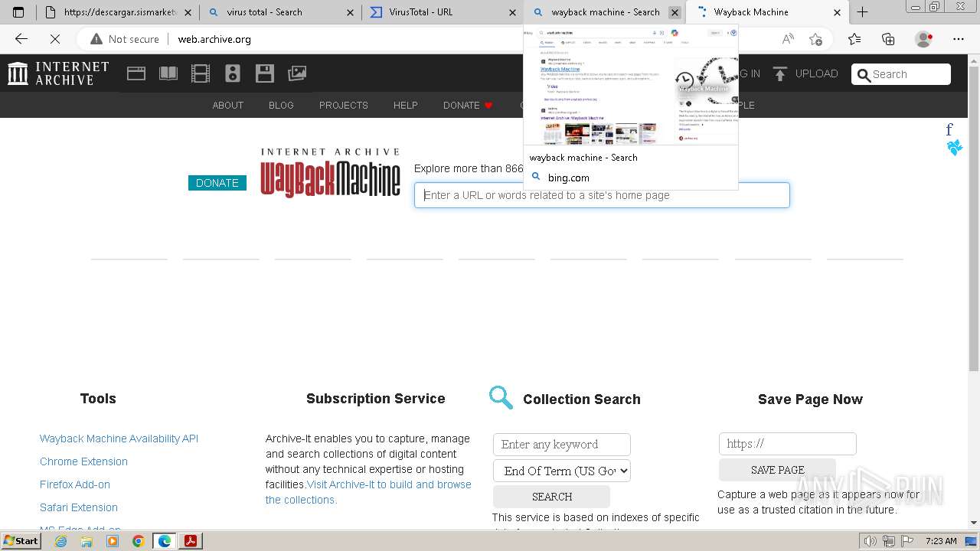Click the browser back arrow
The image size is (980, 551).
(x=21, y=39)
